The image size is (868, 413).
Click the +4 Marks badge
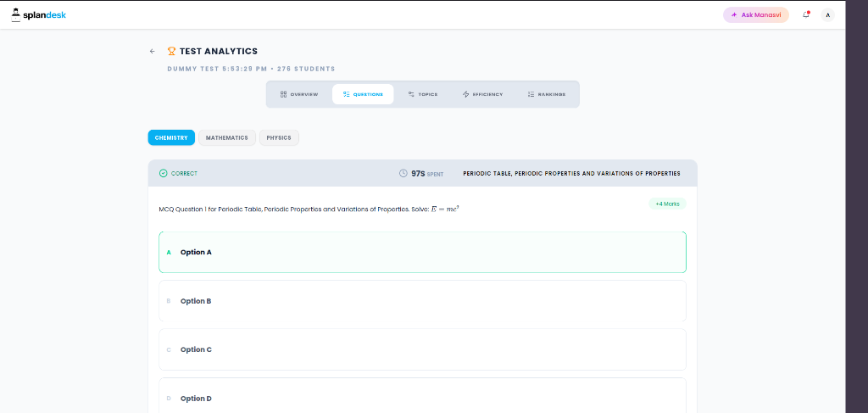point(667,204)
